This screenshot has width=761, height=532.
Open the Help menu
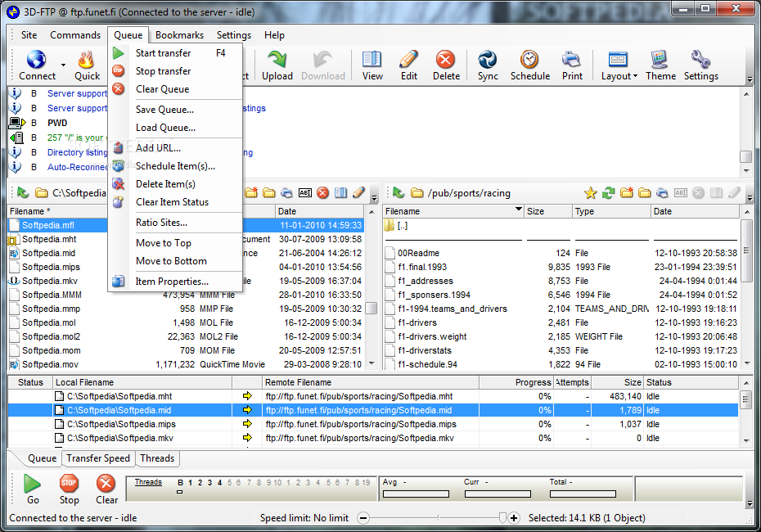pos(274,35)
